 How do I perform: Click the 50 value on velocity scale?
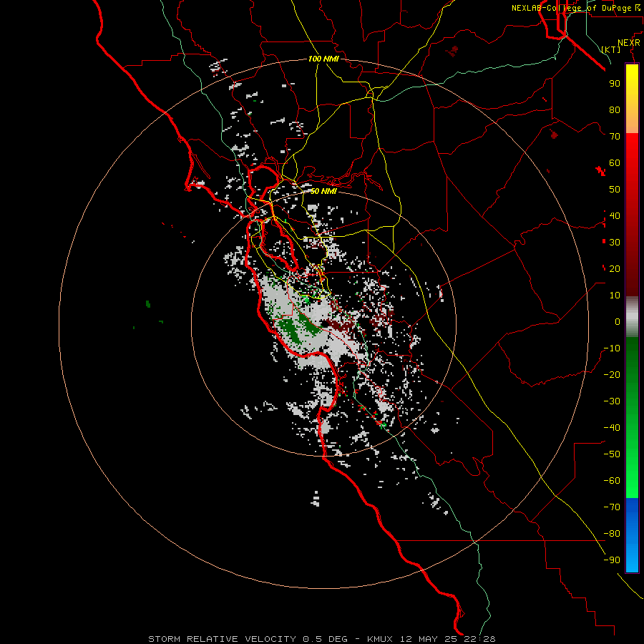[x=615, y=190]
